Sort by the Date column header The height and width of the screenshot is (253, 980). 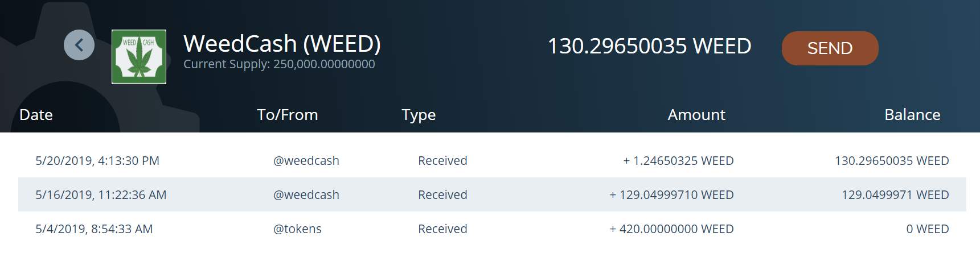point(36,115)
